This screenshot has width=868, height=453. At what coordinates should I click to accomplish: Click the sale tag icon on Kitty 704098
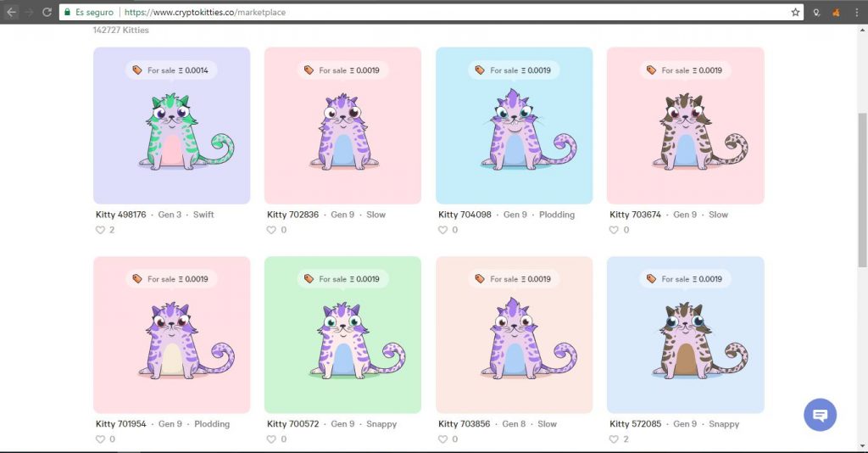click(480, 70)
